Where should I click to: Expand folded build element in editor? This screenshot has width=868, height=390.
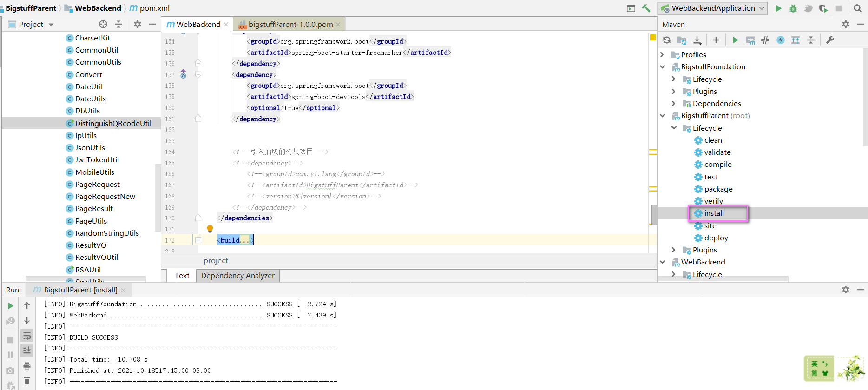tap(198, 240)
